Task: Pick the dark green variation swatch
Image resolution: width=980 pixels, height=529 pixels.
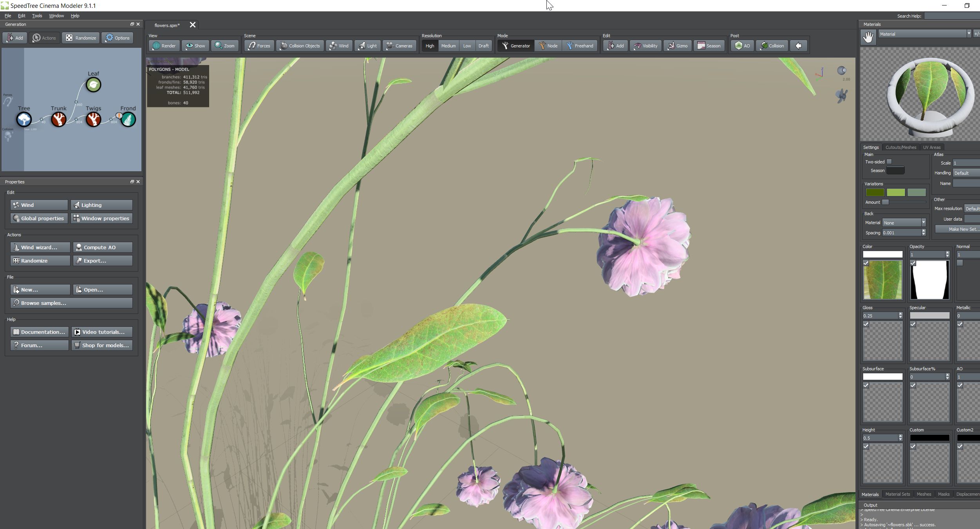Action: tap(875, 192)
